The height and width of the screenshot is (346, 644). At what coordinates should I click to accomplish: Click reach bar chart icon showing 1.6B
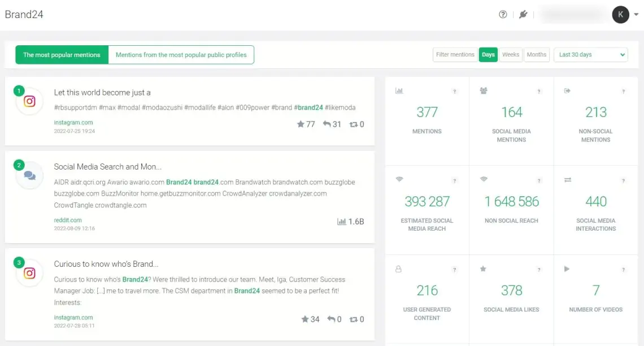click(341, 222)
